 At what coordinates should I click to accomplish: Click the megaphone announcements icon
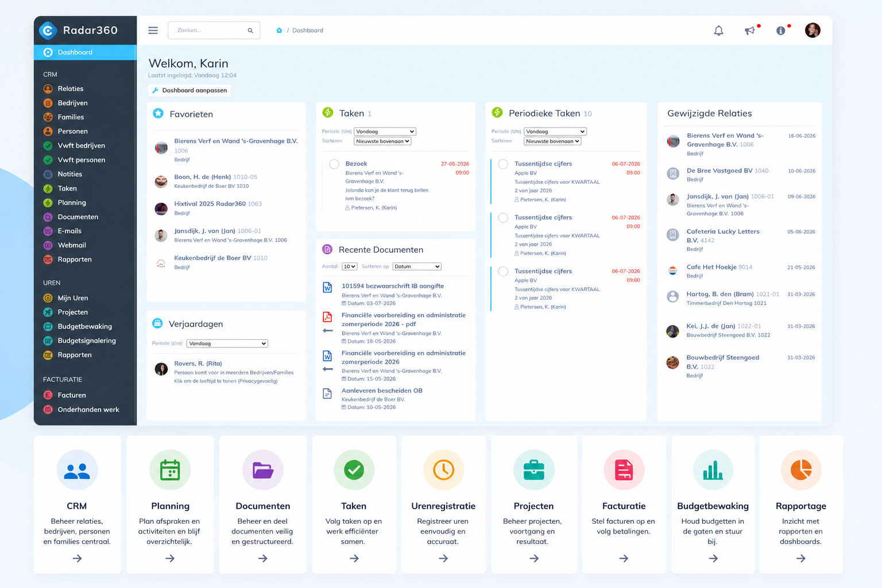750,30
